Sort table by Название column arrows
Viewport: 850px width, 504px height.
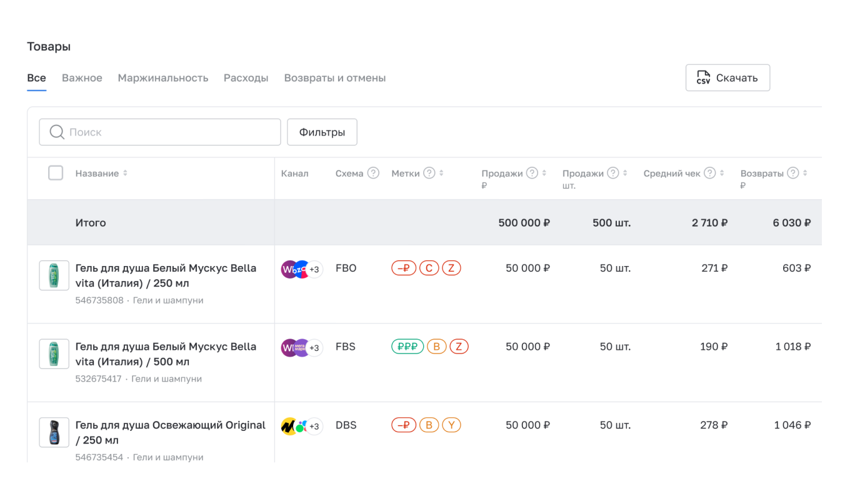coord(125,173)
